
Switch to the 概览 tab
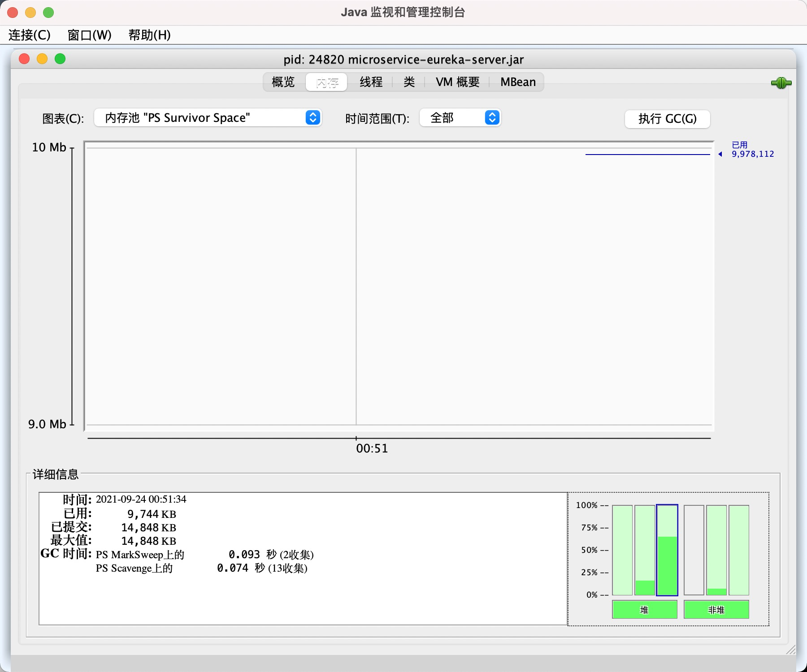pos(283,82)
